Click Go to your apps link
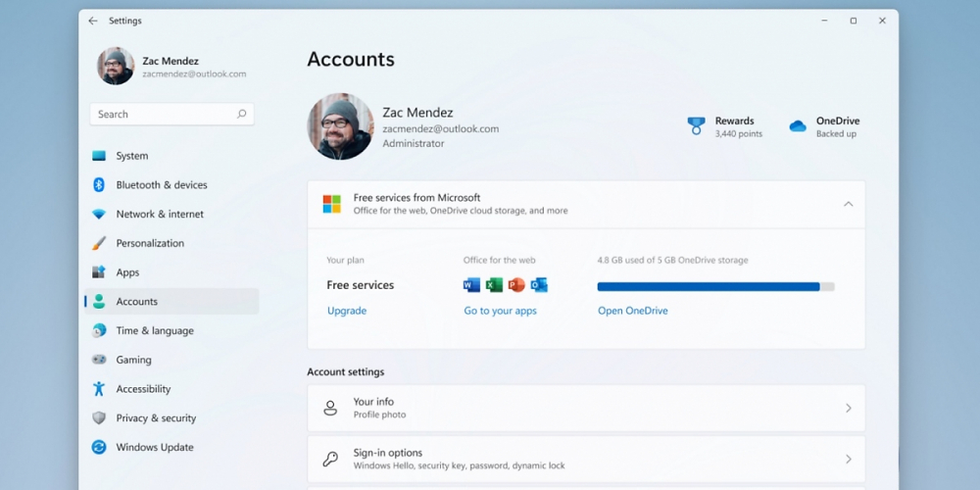 [500, 311]
